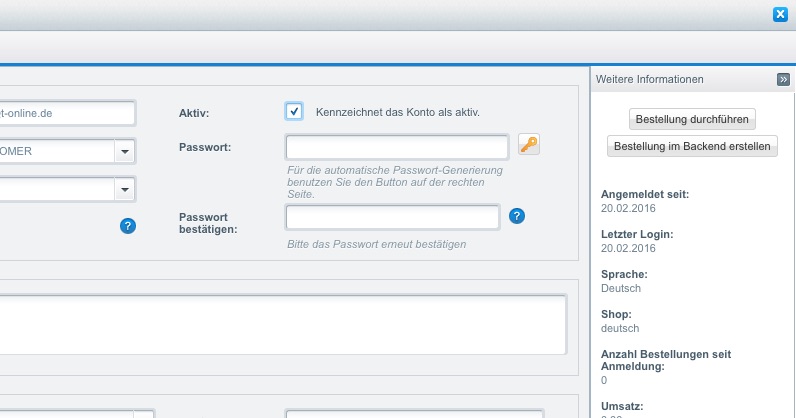796x418 pixels.
Task: Focus the Passwort bestätigen input field
Action: click(392, 217)
